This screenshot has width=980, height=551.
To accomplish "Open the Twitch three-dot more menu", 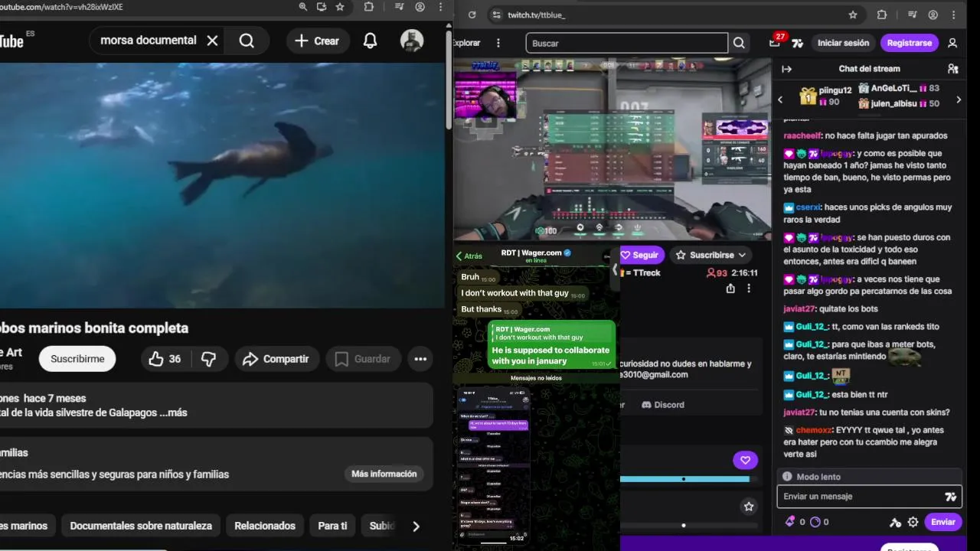I will [x=498, y=43].
